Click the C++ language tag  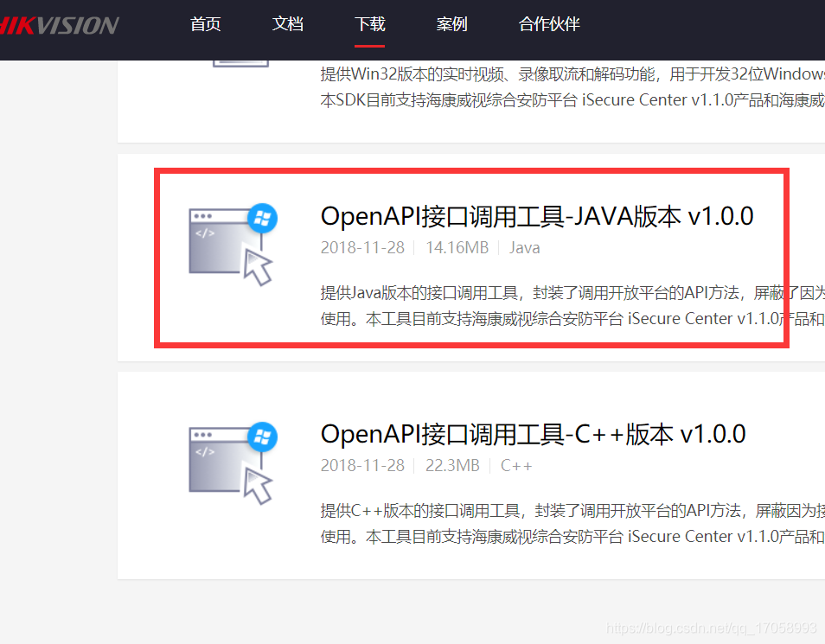(x=516, y=466)
